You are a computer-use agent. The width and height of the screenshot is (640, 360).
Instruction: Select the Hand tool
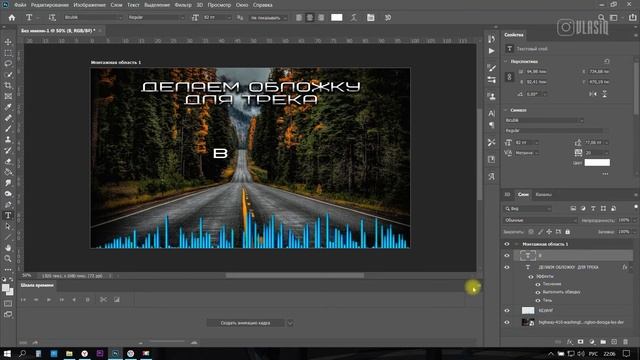click(8, 248)
